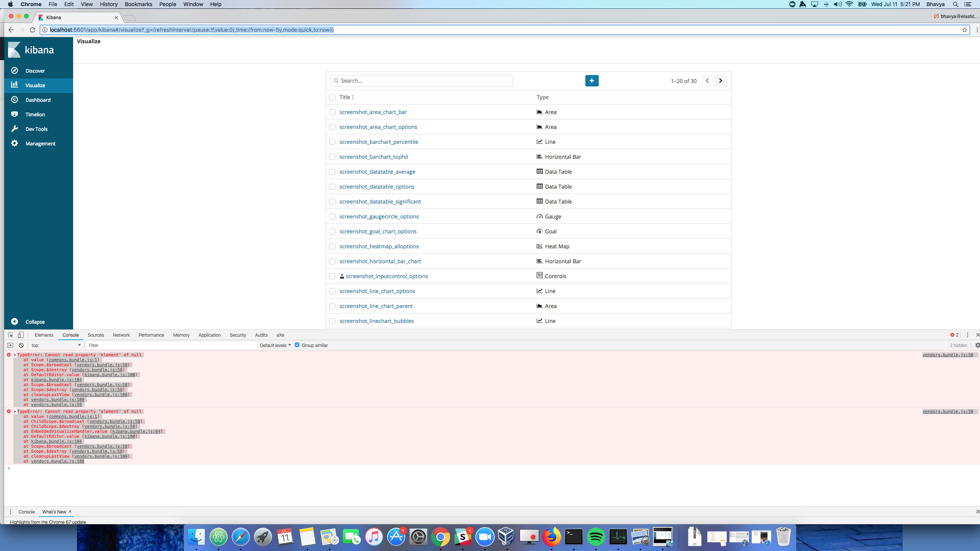The height and width of the screenshot is (551, 980).
Task: Open DevTools more options menu
Action: tap(967, 335)
